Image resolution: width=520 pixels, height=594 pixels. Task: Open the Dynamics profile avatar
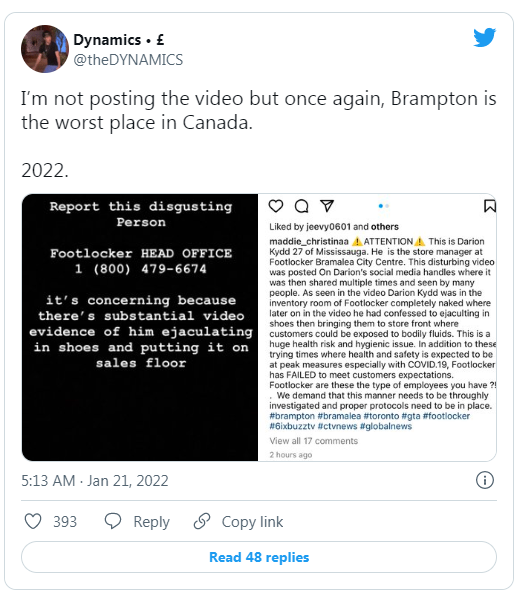tap(45, 49)
